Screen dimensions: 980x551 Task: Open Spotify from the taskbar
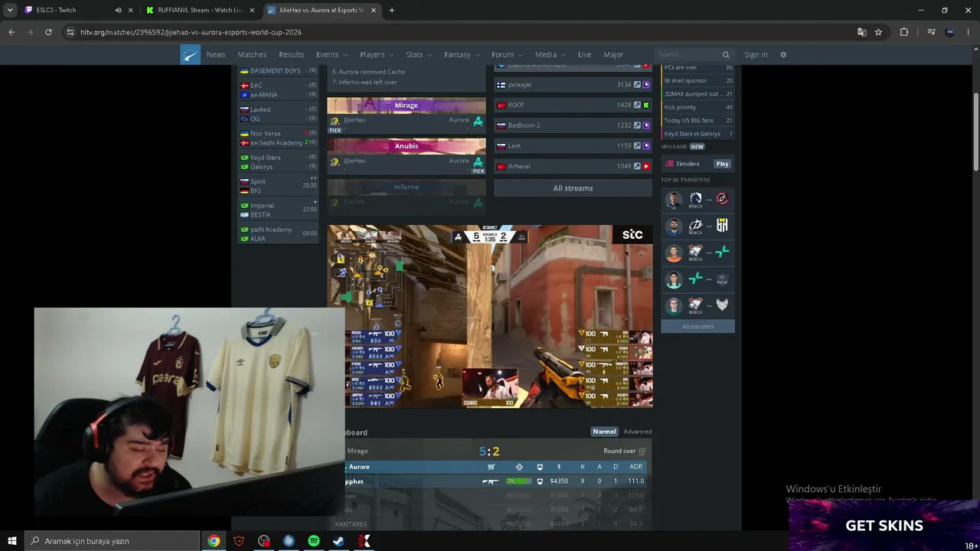pos(314,541)
